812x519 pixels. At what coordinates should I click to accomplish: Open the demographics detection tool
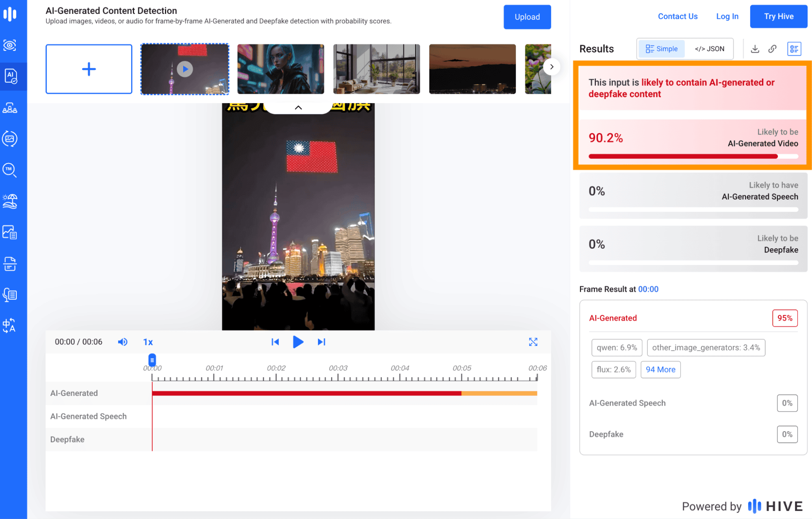pyautogui.click(x=10, y=108)
